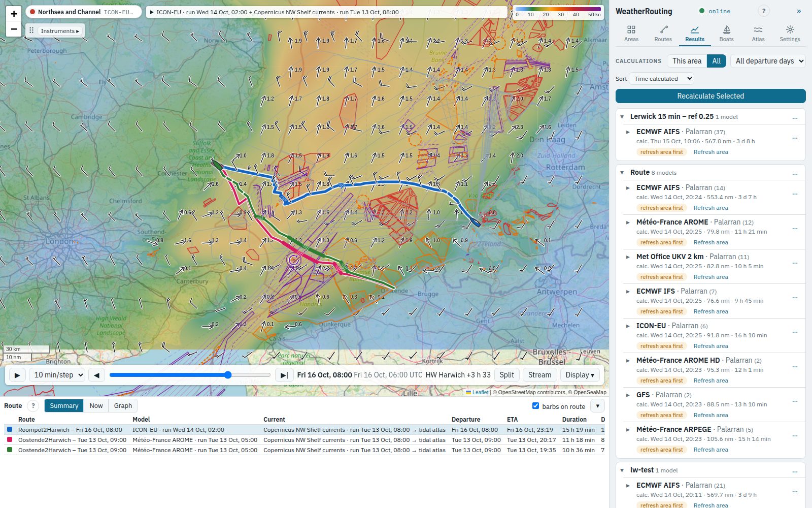Toggle barbs on route checkbox

(x=535, y=405)
